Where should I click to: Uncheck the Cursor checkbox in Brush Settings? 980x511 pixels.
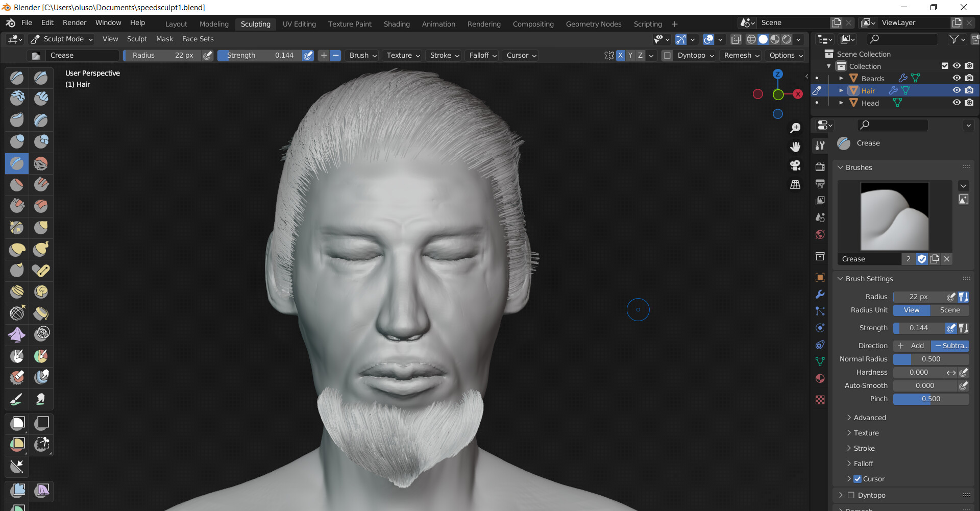point(858,479)
